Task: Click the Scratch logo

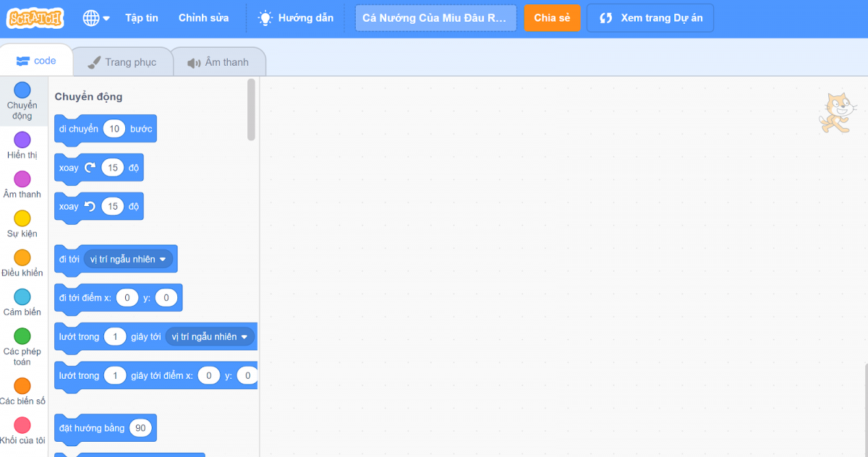Action: coord(35,18)
